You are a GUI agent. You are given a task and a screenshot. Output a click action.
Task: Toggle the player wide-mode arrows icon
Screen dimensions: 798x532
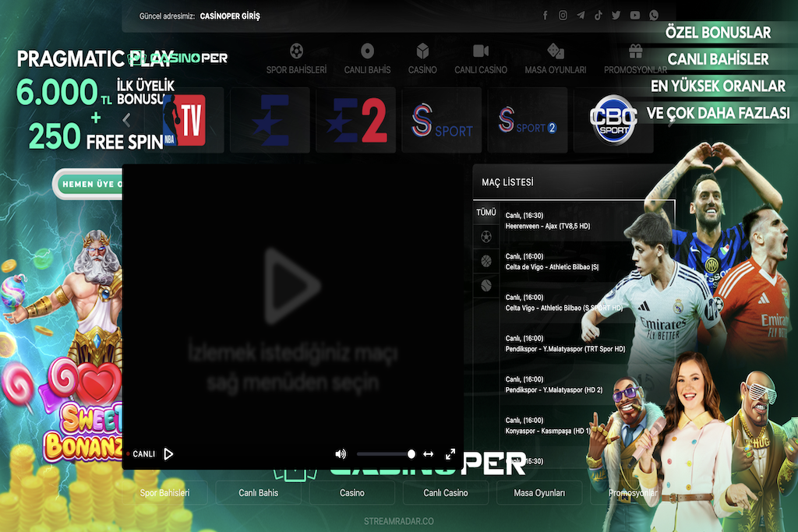tap(428, 453)
